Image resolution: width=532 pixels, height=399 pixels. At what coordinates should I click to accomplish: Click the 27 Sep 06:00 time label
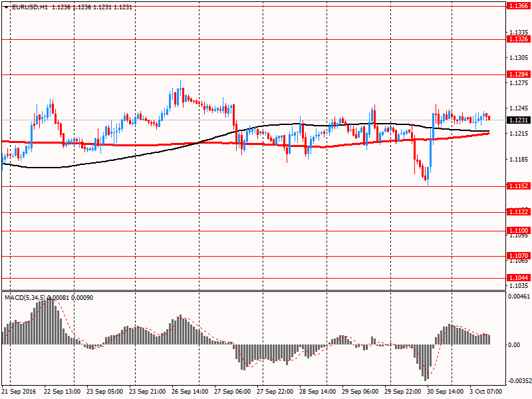coord(232,392)
